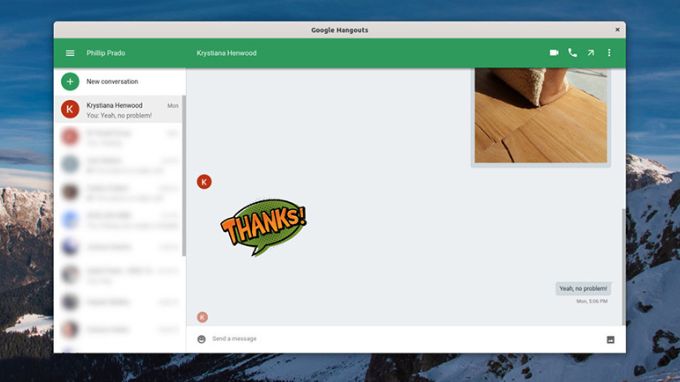Viewport: 680px width, 382px height.
Task: Click the "Yeah, no problem!" message bubble
Action: pyautogui.click(x=583, y=288)
